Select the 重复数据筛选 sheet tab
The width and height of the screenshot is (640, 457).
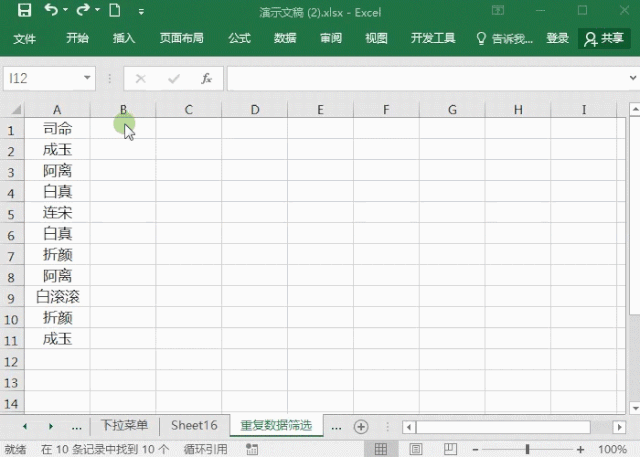[276, 425]
